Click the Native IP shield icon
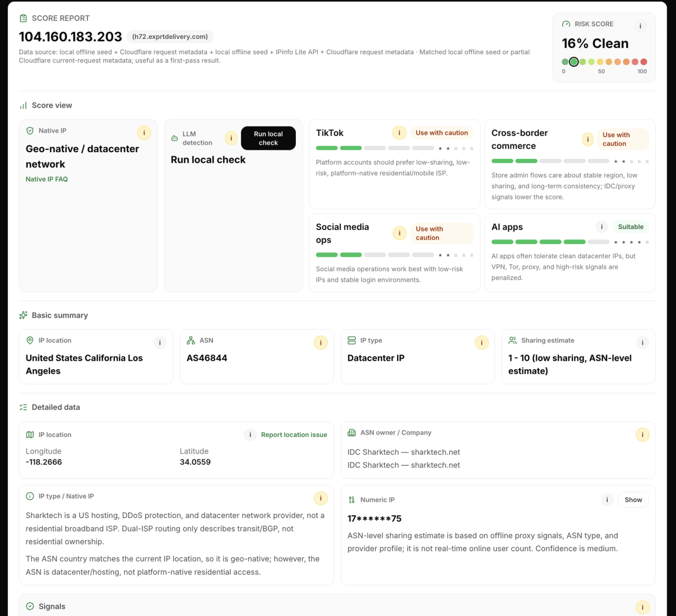Image resolution: width=676 pixels, height=616 pixels. pyautogui.click(x=30, y=131)
